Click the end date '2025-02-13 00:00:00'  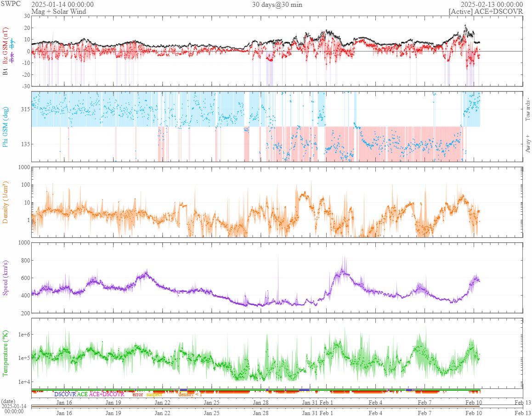(x=492, y=5)
